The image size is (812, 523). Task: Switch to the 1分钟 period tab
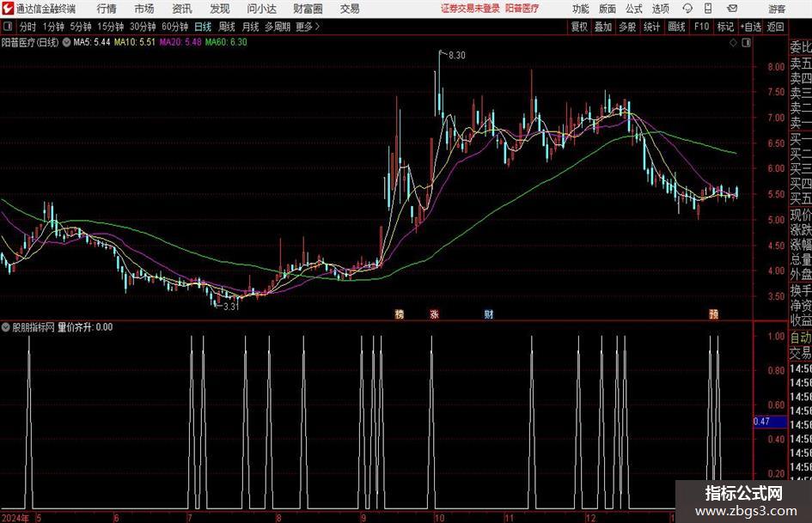53,27
